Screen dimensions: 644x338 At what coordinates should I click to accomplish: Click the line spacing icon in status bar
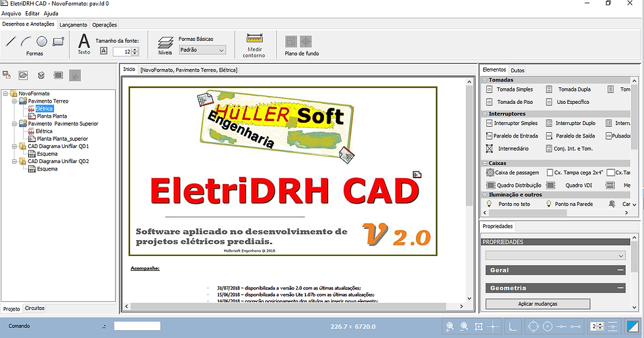coord(612,326)
